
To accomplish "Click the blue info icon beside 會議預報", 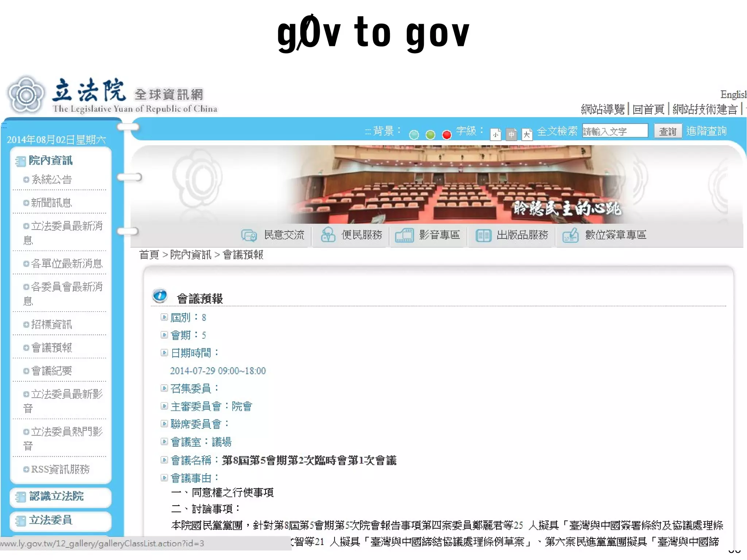I will coord(160,296).
